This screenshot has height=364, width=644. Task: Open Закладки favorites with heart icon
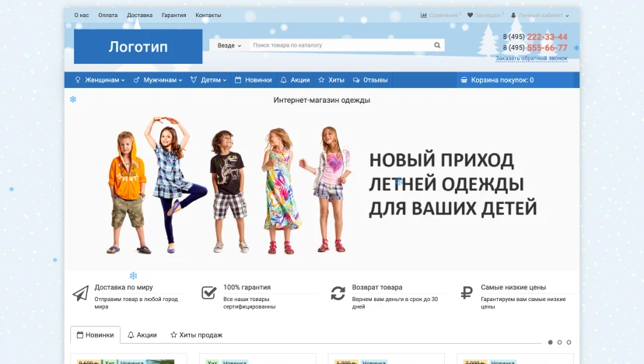pyautogui.click(x=484, y=15)
